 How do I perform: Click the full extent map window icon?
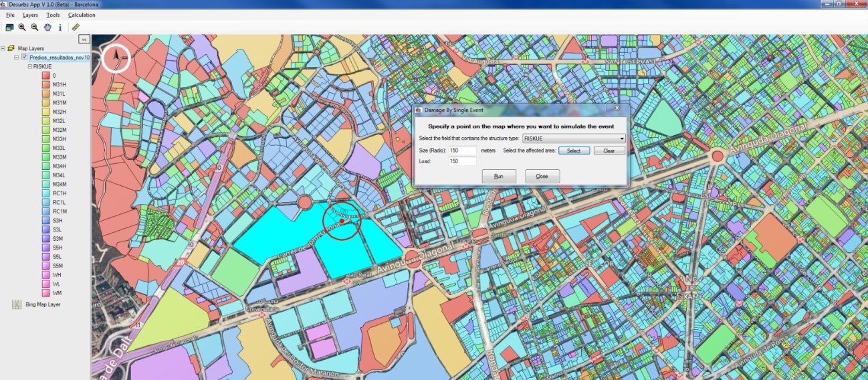pyautogui.click(x=9, y=27)
